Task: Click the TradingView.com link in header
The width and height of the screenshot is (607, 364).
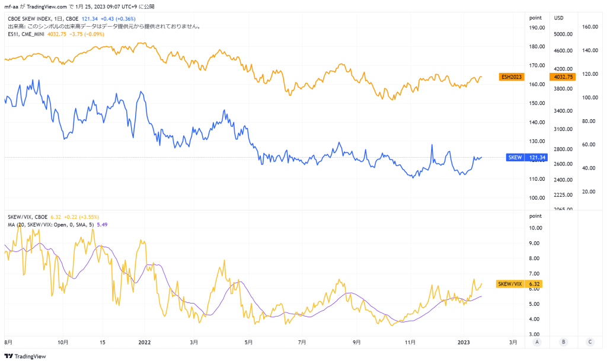Action: pyautogui.click(x=47, y=7)
